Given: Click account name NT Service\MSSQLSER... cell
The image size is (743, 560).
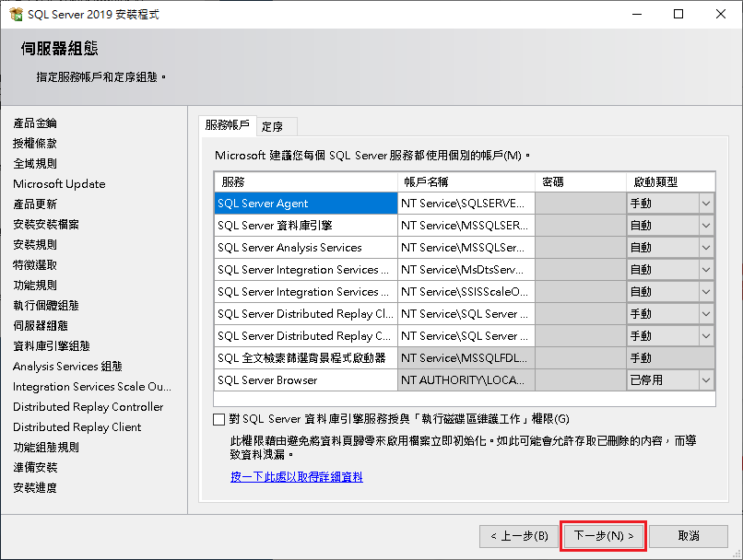Looking at the screenshot, I should click(x=466, y=226).
